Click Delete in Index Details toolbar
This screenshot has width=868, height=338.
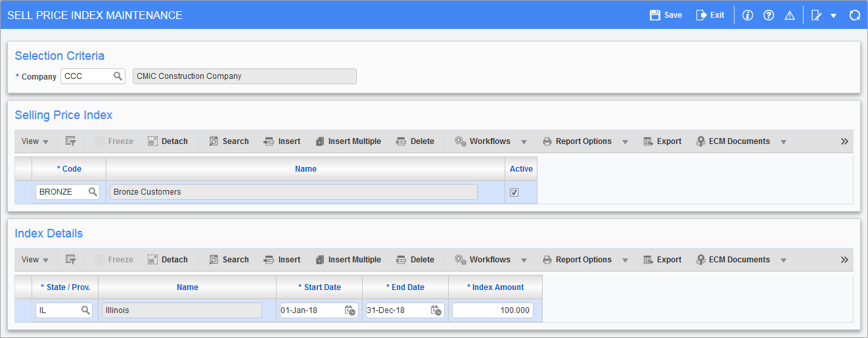click(x=415, y=260)
